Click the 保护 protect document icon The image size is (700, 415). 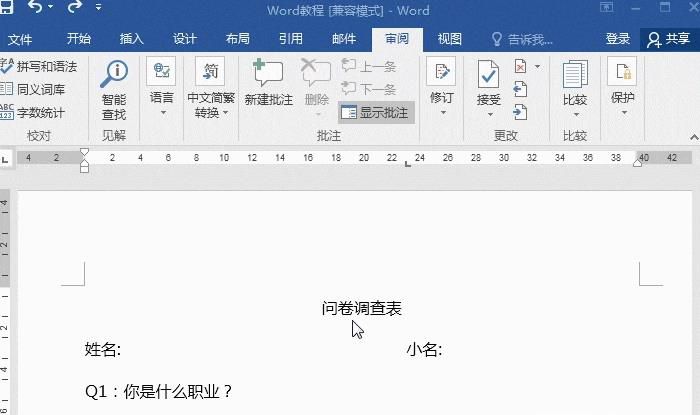tap(622, 71)
